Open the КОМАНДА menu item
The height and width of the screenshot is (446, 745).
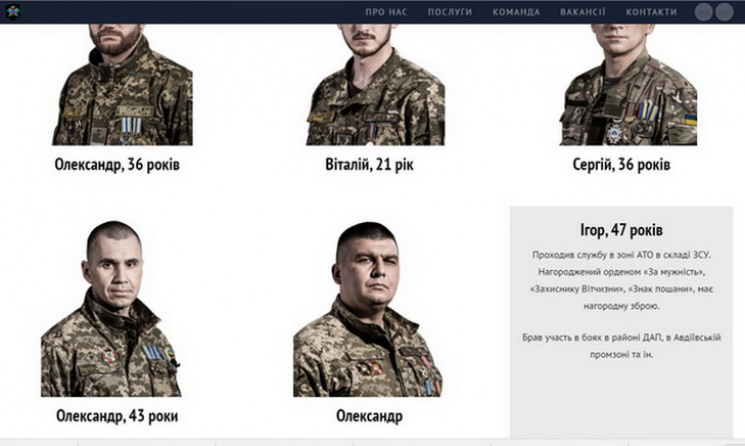pyautogui.click(x=516, y=12)
